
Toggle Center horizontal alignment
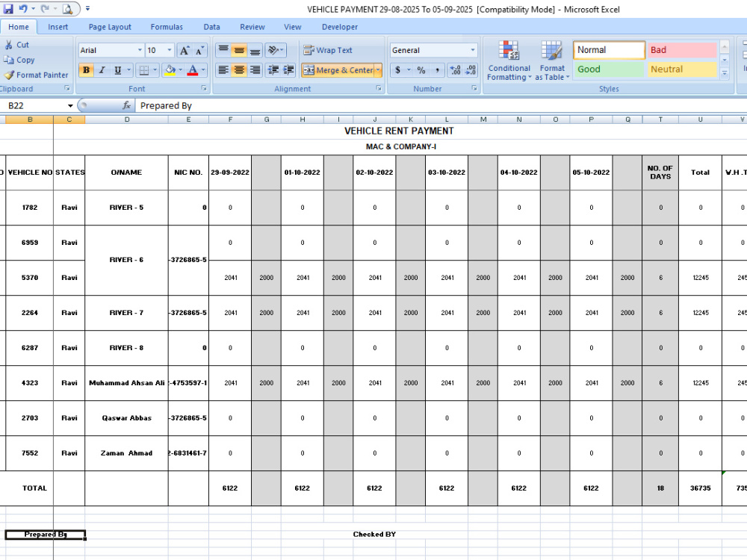[239, 70]
